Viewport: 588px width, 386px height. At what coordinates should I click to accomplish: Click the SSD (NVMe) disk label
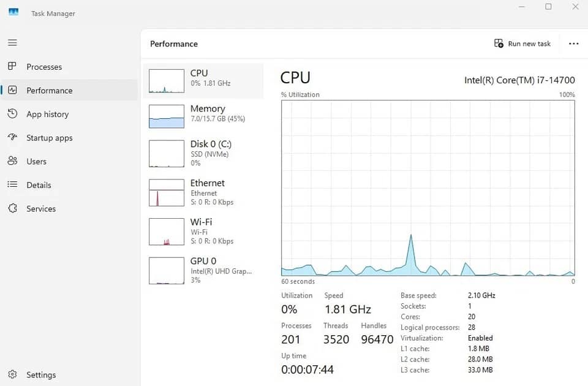click(x=209, y=154)
